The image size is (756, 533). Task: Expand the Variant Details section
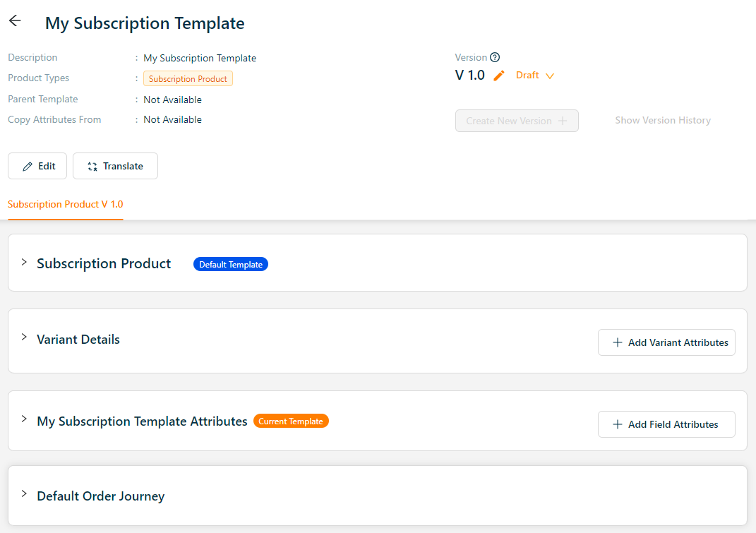pos(24,337)
